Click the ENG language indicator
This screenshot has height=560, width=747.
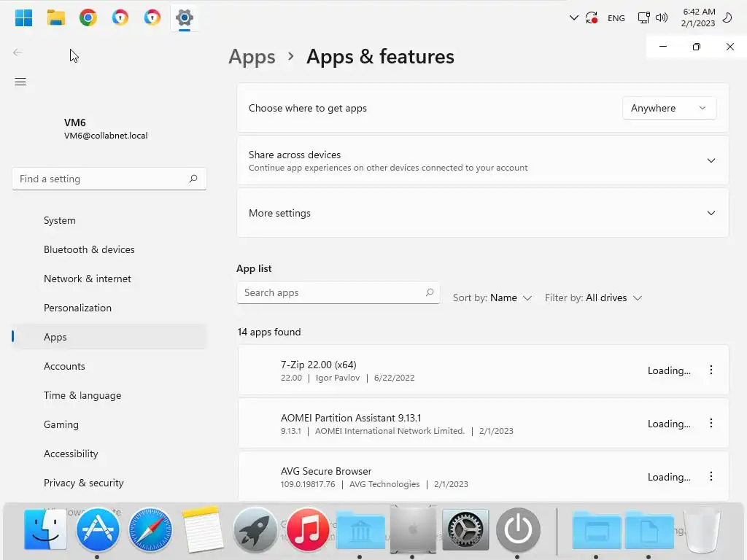click(x=616, y=18)
